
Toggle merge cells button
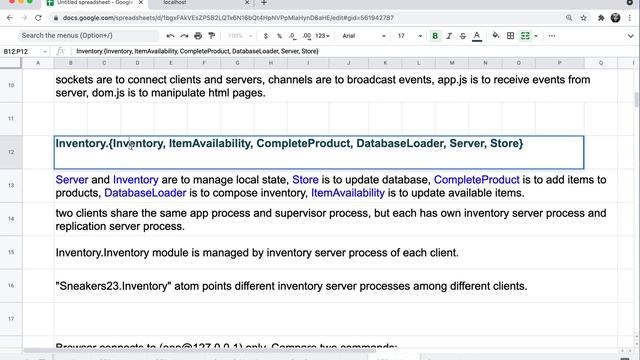525,36
